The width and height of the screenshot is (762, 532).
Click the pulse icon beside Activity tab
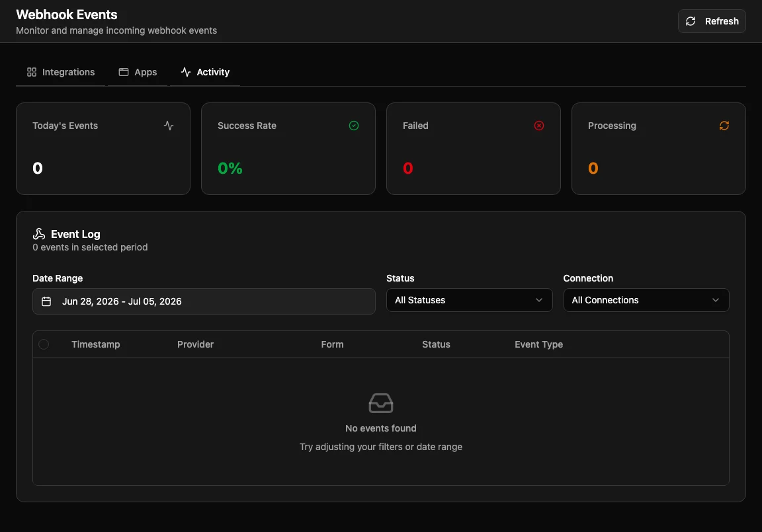[186, 72]
